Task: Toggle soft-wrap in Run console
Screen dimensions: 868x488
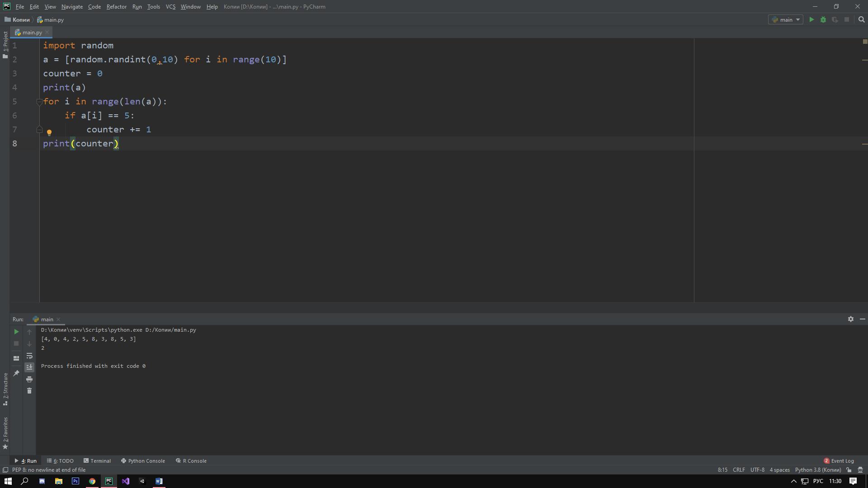Action: pos(29,356)
